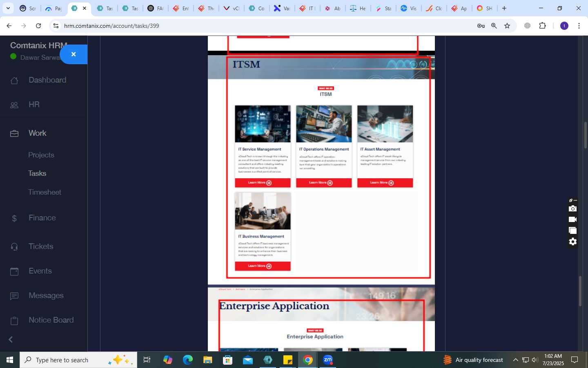Viewport: 588px width, 368px height.
Task: Open the Finance sidebar section
Action: tap(42, 218)
